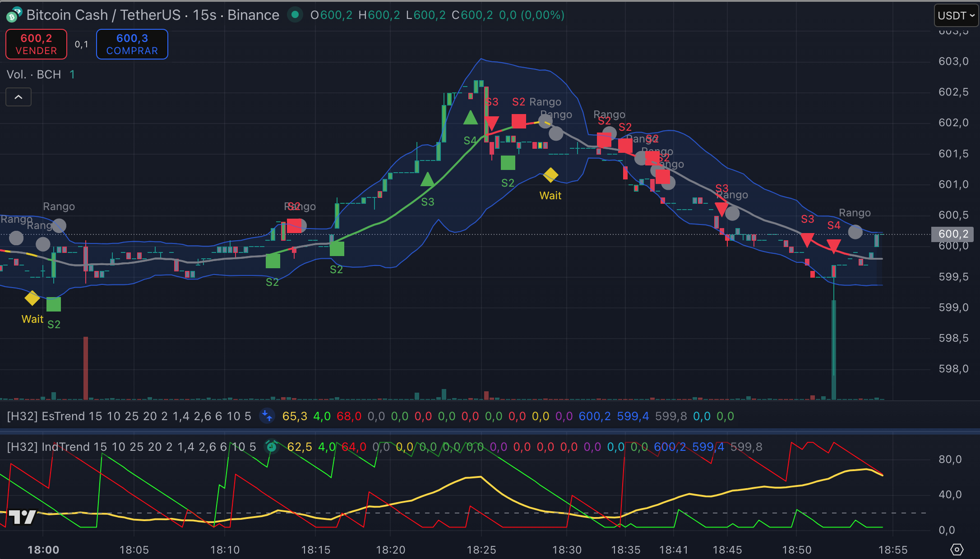The width and height of the screenshot is (980, 559).
Task: Open the Binance exchange label options
Action: [x=253, y=14]
